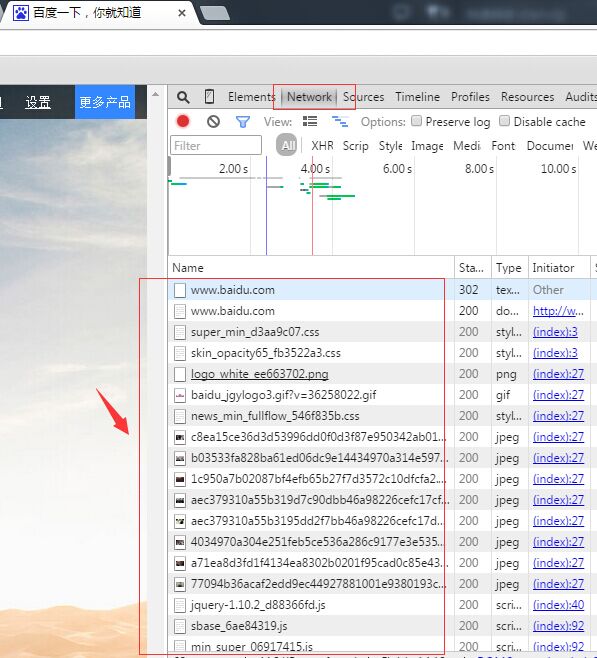Open (index):3 initiator link for super_min css
The image size is (597, 658).
555,332
